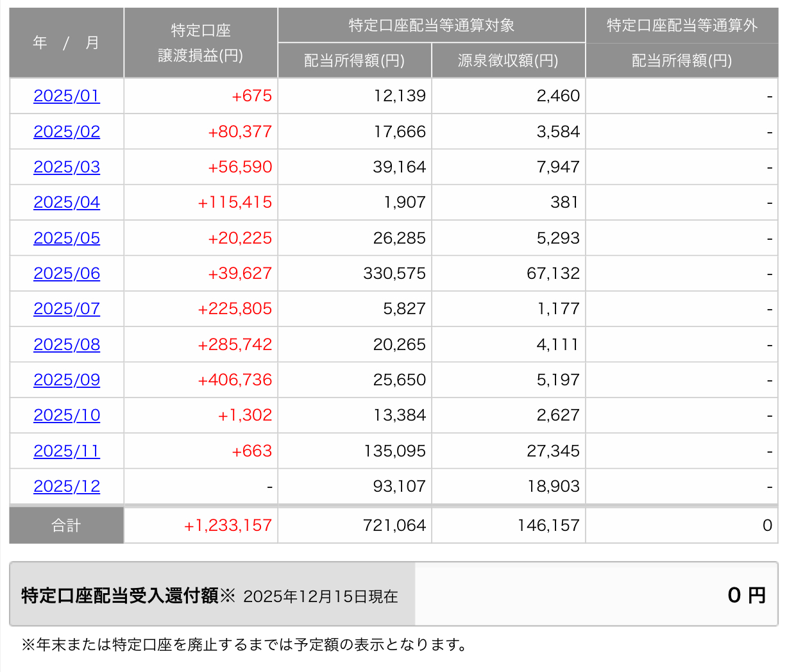The image size is (787, 672).
Task: Open the 2025/09 link
Action: [67, 380]
